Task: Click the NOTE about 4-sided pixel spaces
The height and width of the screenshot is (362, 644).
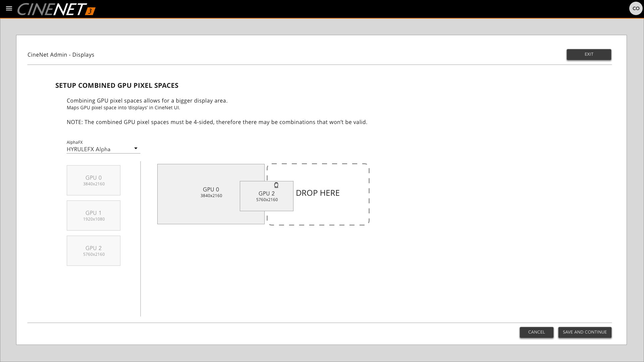Action: click(x=217, y=122)
